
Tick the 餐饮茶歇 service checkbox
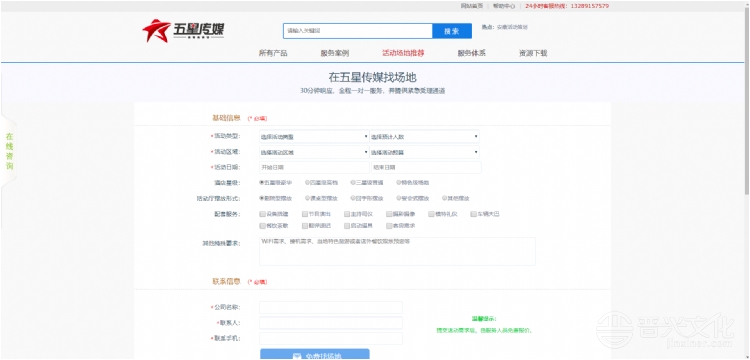(262, 226)
